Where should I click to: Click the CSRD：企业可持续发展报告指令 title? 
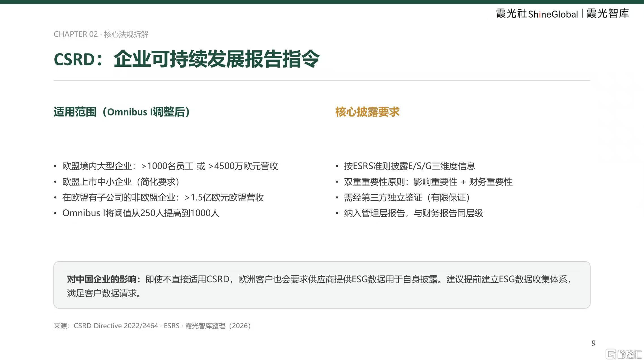click(x=187, y=59)
